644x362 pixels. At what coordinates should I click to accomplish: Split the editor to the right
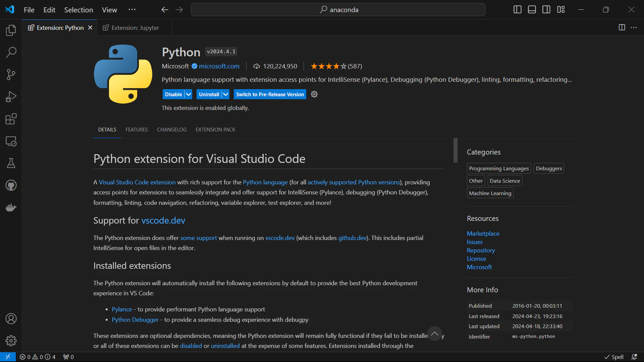coord(622,27)
